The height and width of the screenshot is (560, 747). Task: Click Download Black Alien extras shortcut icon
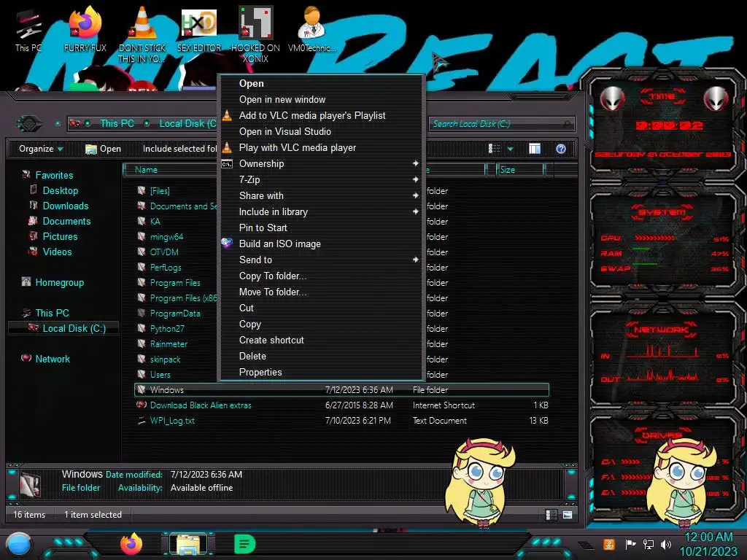tap(142, 405)
